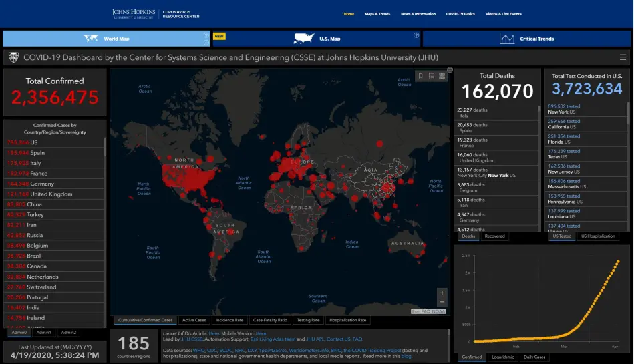Image resolution: width=634 pixels, height=364 pixels.
Task: Switch map to Testing Rate
Action: (308, 320)
